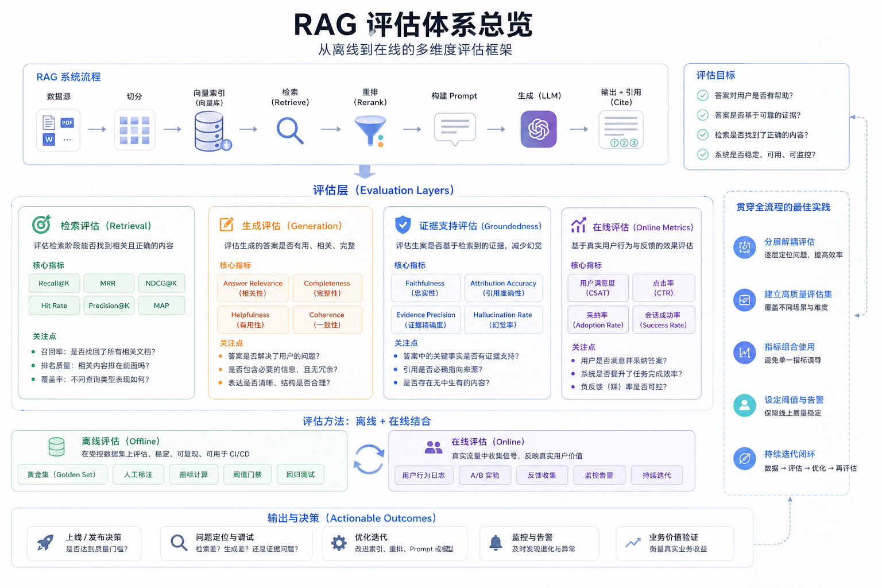Click the 回归测试 tag
The height and width of the screenshot is (588, 882).
[x=300, y=474]
